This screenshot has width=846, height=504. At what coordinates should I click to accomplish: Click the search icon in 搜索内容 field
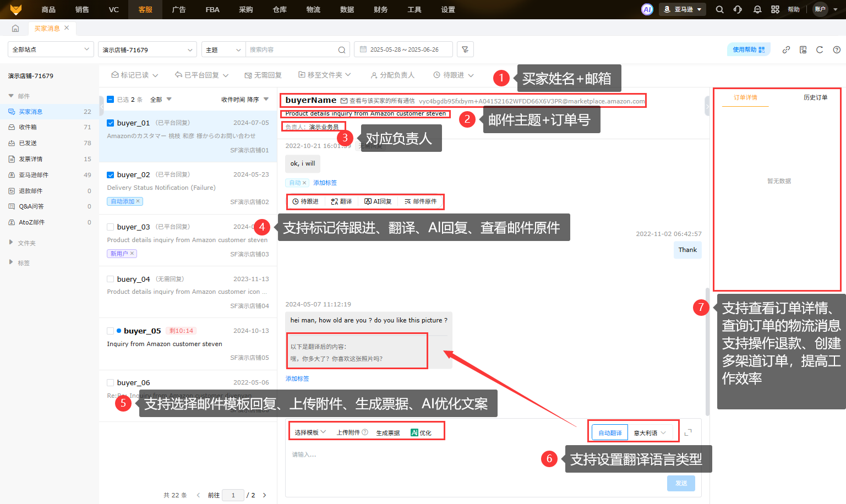point(342,50)
